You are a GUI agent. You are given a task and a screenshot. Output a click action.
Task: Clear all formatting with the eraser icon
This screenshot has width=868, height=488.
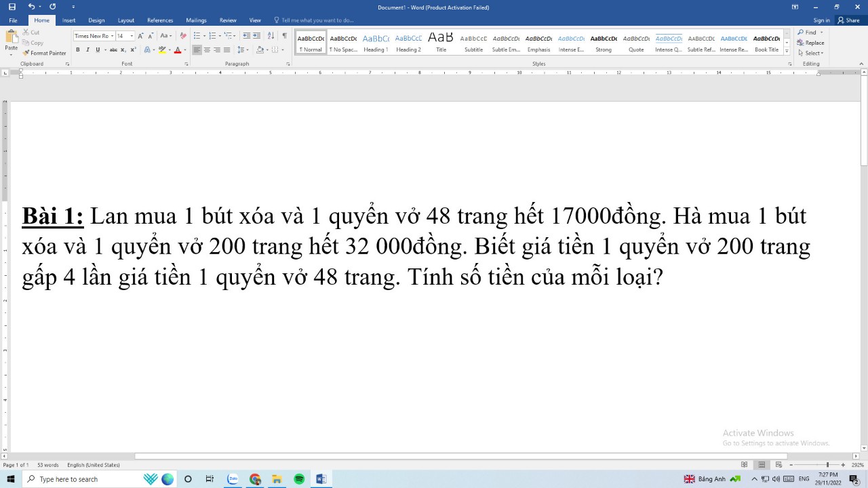[183, 36]
